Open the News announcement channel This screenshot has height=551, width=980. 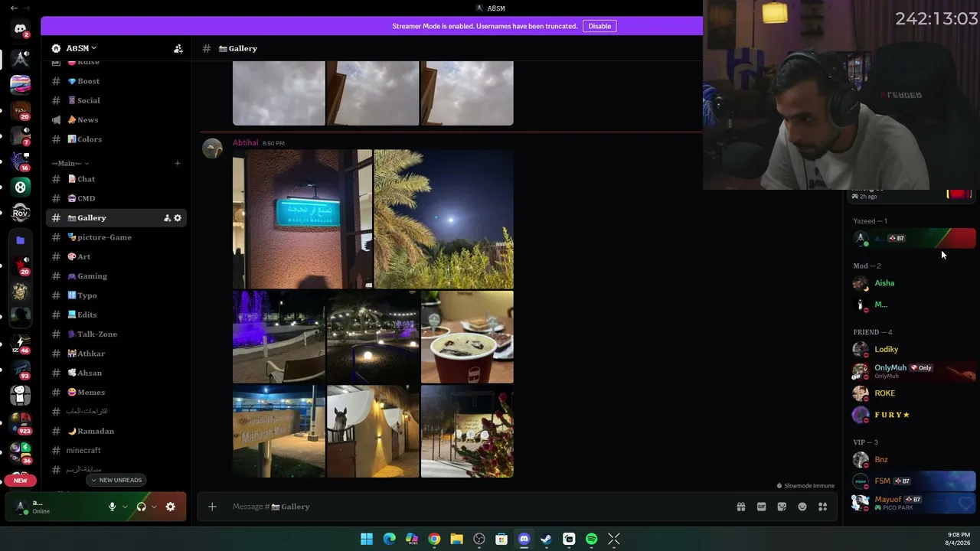[116, 120]
